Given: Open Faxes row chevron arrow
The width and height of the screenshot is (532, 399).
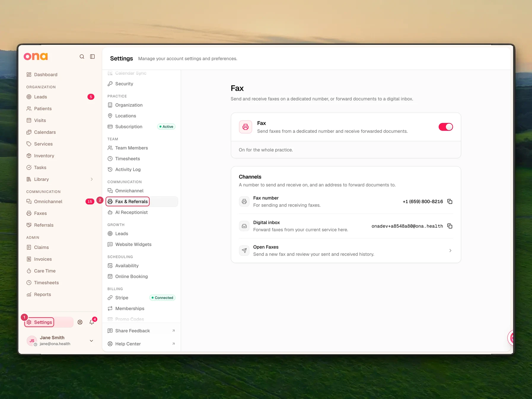Looking at the screenshot, I should click(x=450, y=251).
